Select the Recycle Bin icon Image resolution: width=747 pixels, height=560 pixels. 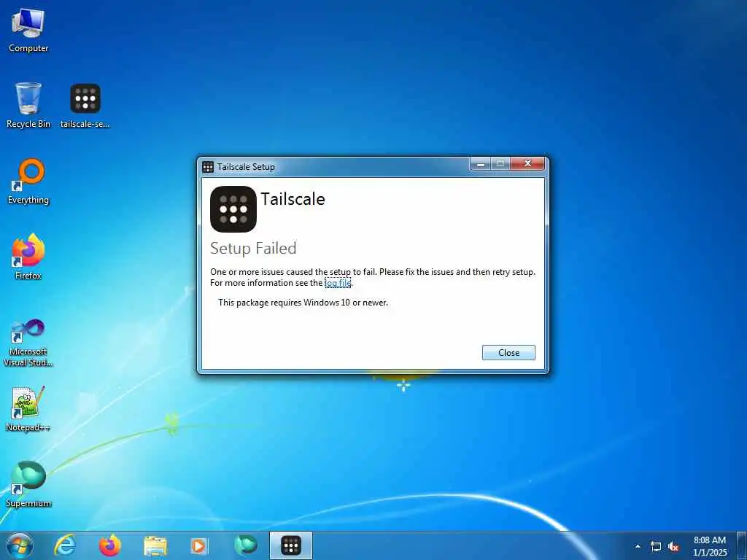(28, 106)
